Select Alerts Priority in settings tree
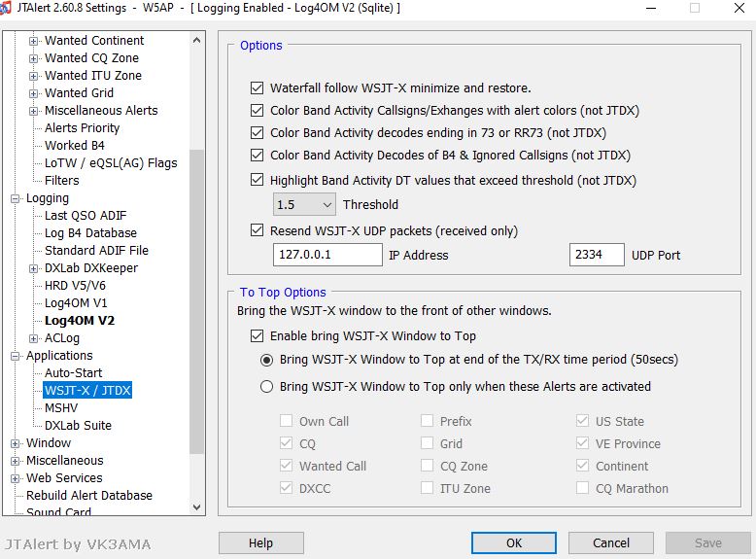This screenshot has width=756, height=559. tap(82, 128)
